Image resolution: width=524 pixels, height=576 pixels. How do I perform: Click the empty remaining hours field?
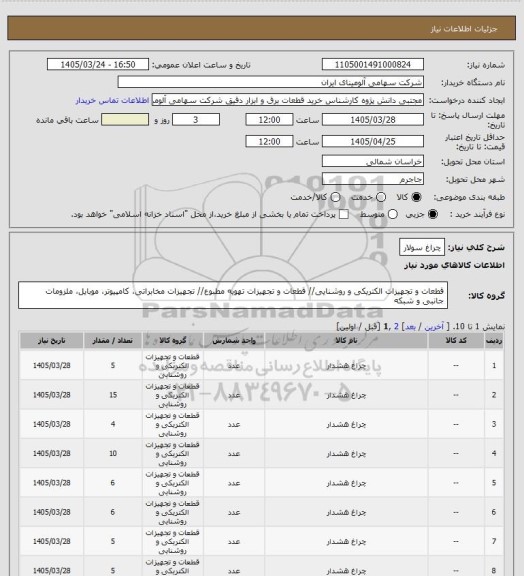(x=125, y=120)
